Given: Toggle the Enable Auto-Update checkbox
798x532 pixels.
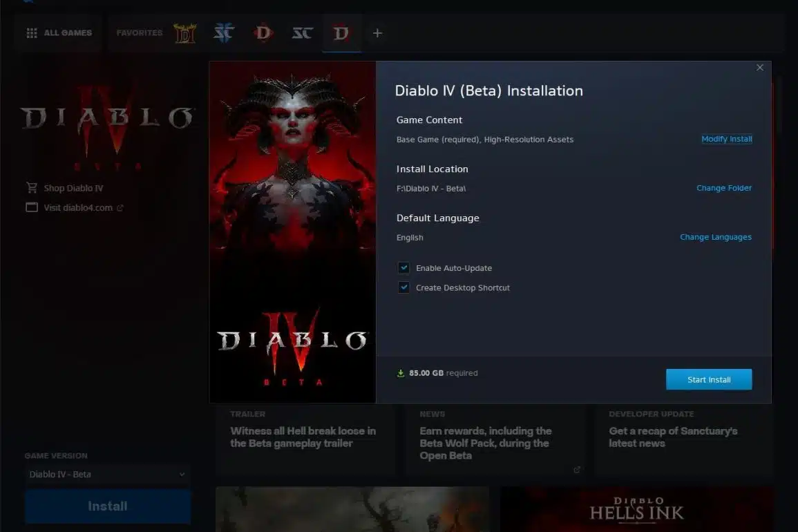Looking at the screenshot, I should coord(403,268).
